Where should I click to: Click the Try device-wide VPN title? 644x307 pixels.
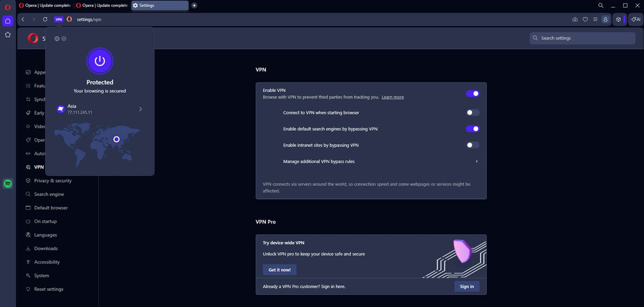(x=283, y=243)
